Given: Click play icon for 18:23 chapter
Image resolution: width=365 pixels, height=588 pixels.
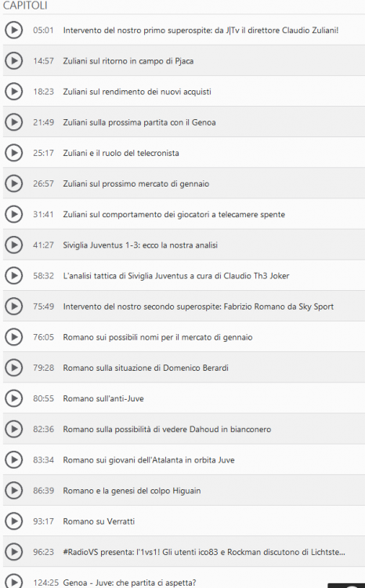Looking at the screenshot, I should [14, 92].
